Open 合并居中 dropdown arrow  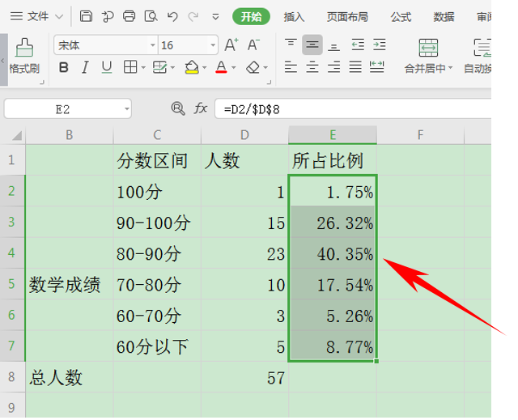pyautogui.click(x=450, y=68)
